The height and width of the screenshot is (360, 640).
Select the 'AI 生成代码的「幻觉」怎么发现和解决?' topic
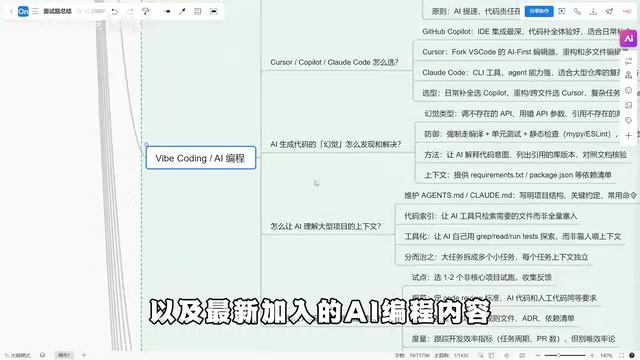336,144
